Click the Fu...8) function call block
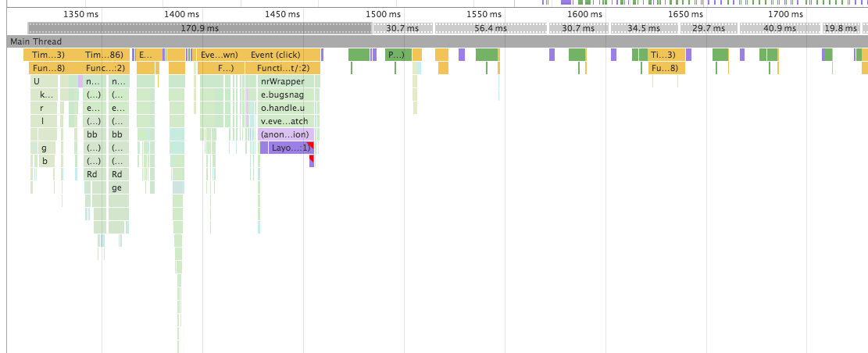The image size is (868, 353). tap(666, 68)
